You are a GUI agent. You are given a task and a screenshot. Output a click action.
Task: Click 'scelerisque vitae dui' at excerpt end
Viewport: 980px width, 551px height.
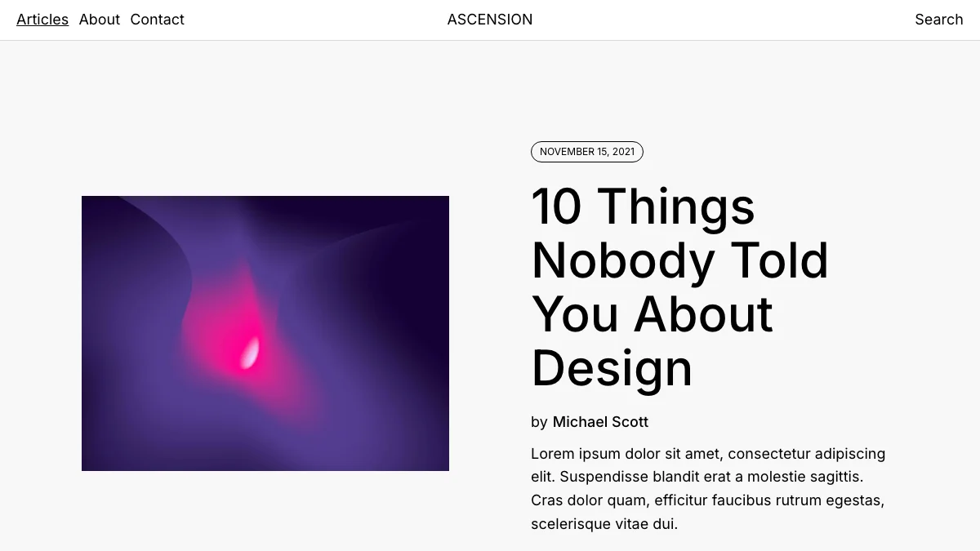coord(604,523)
